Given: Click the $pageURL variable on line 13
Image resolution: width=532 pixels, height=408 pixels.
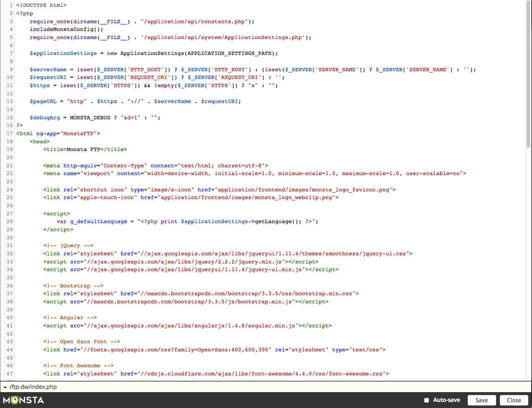Looking at the screenshot, I should coord(43,101).
